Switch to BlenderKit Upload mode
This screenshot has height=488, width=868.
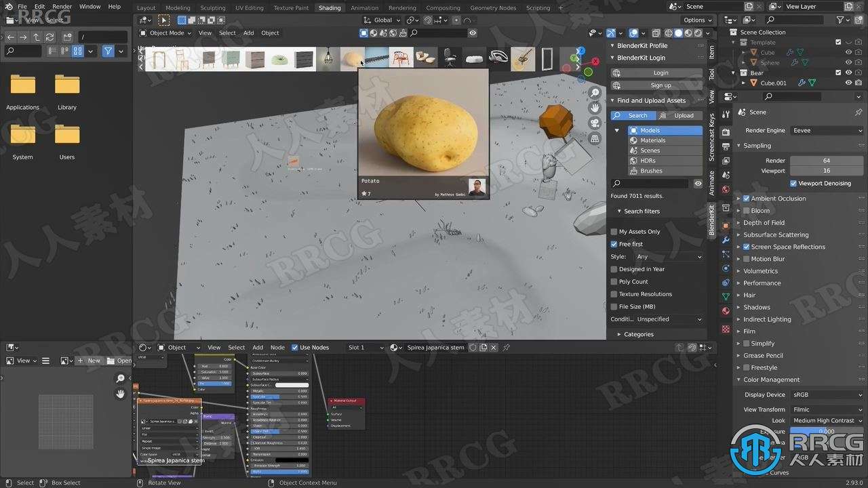[x=680, y=115]
